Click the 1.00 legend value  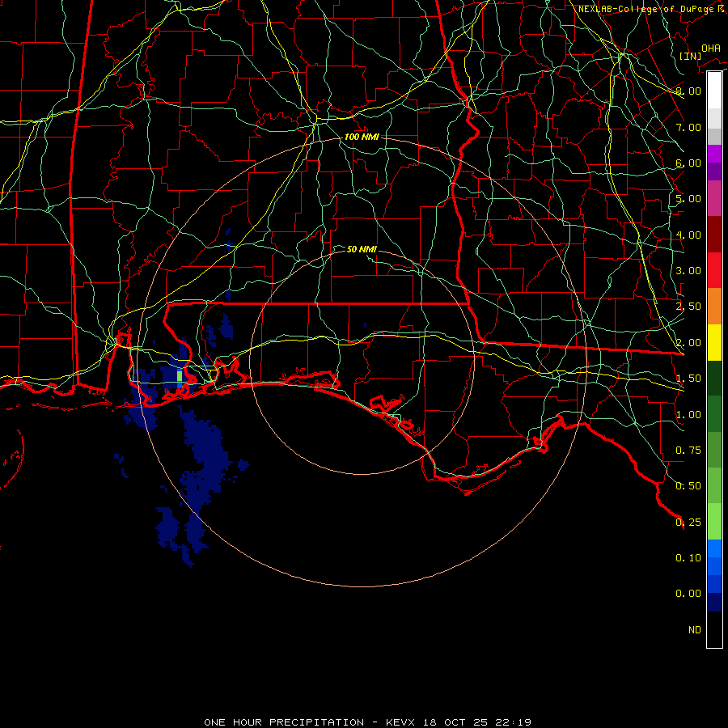click(x=688, y=415)
